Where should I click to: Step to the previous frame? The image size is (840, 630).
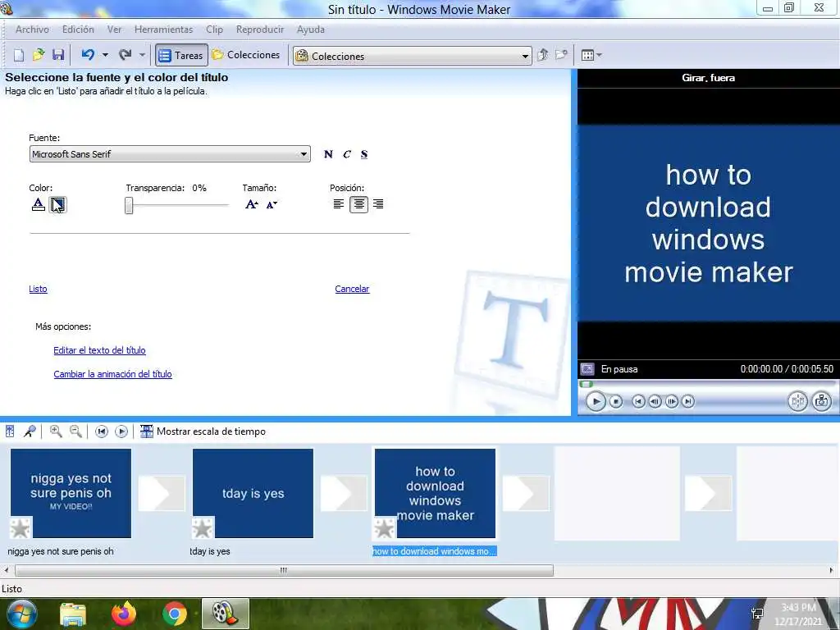pos(655,401)
